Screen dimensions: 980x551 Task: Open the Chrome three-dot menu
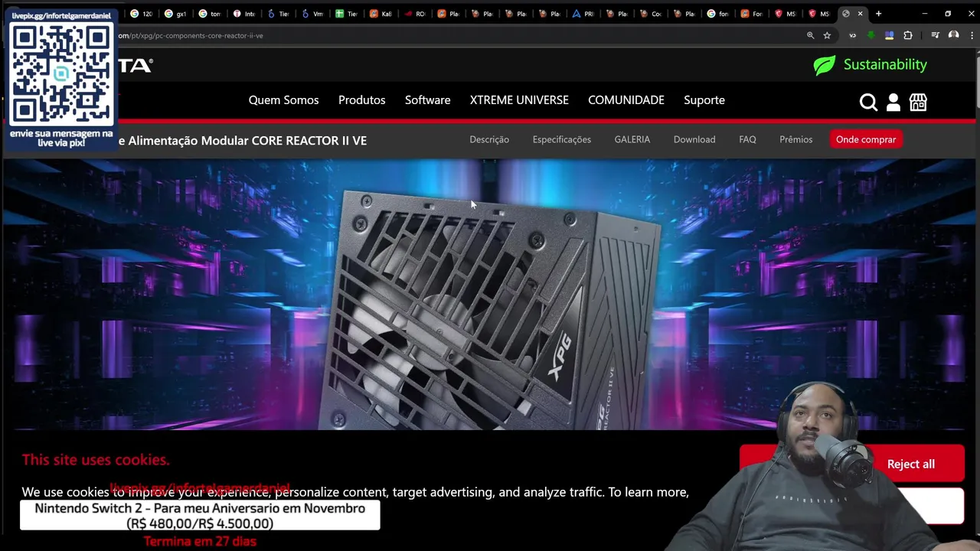pyautogui.click(x=972, y=35)
